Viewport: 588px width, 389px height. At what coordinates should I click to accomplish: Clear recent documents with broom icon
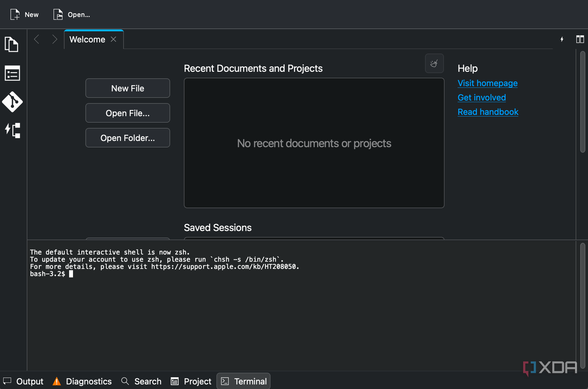click(x=434, y=63)
